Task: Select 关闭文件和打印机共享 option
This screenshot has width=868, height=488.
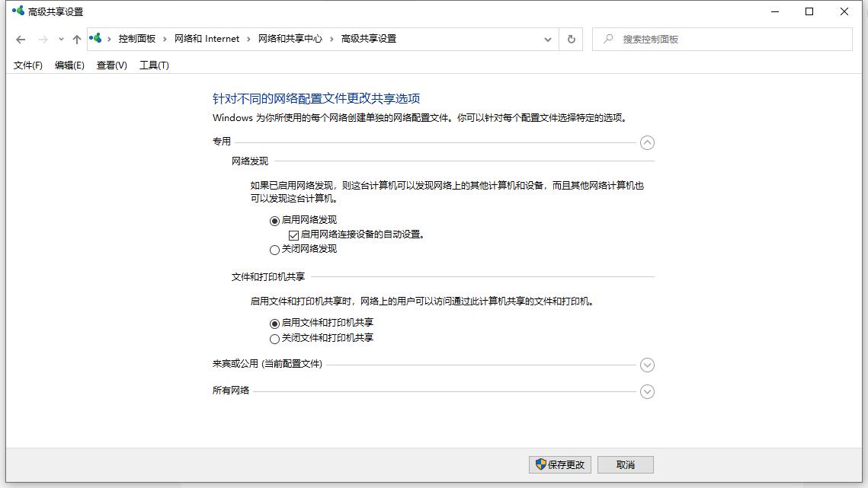Action: [x=274, y=338]
